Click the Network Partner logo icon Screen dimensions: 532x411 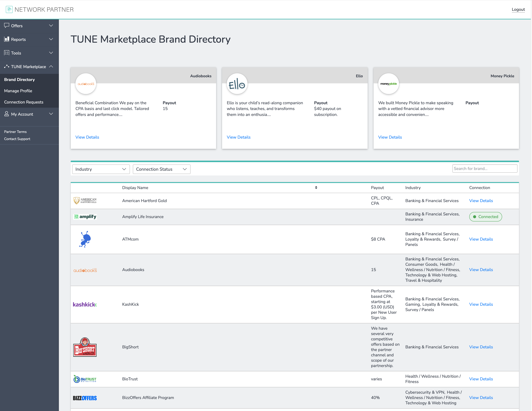[x=9, y=9]
